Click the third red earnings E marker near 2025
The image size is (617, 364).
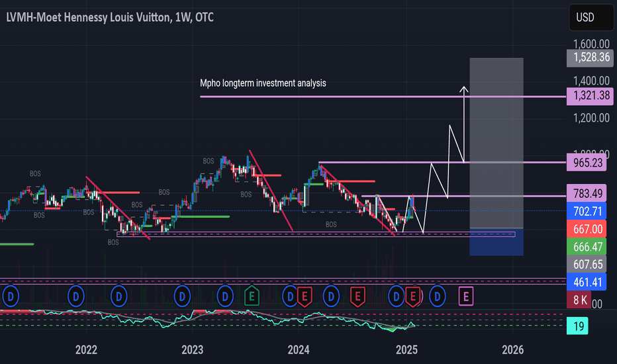[x=412, y=296]
